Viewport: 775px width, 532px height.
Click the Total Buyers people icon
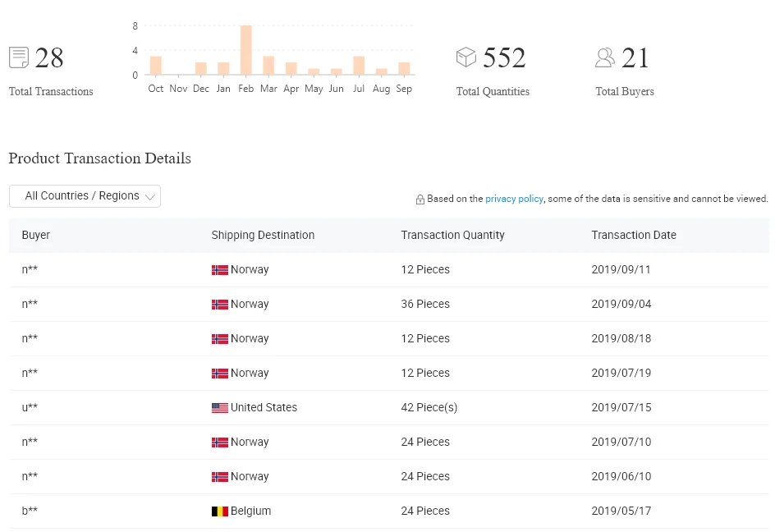[605, 57]
